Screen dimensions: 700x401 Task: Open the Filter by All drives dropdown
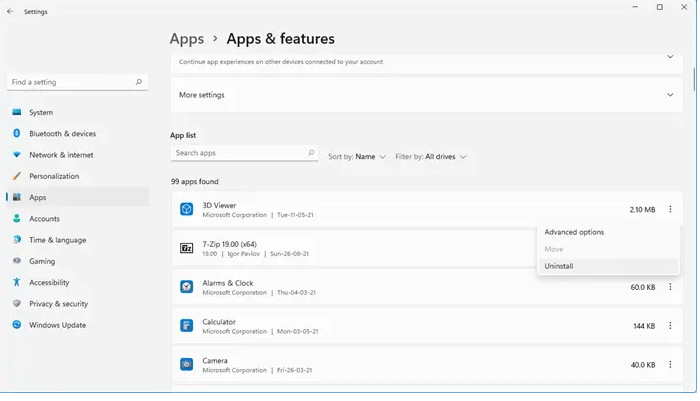[431, 157]
